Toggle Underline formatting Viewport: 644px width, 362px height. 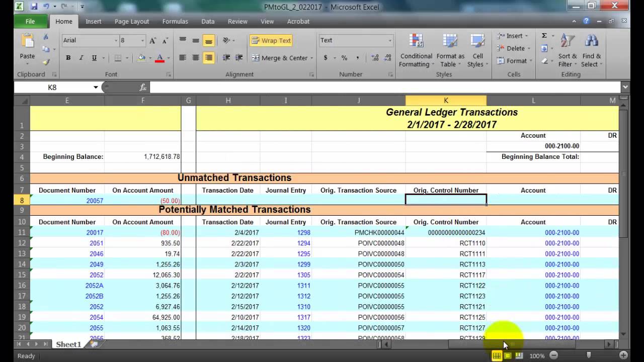pos(94,58)
